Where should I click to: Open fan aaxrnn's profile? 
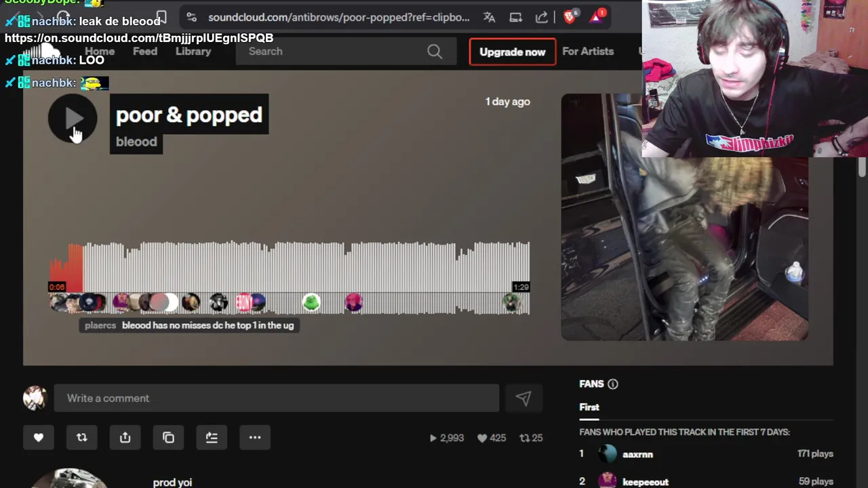pyautogui.click(x=637, y=454)
